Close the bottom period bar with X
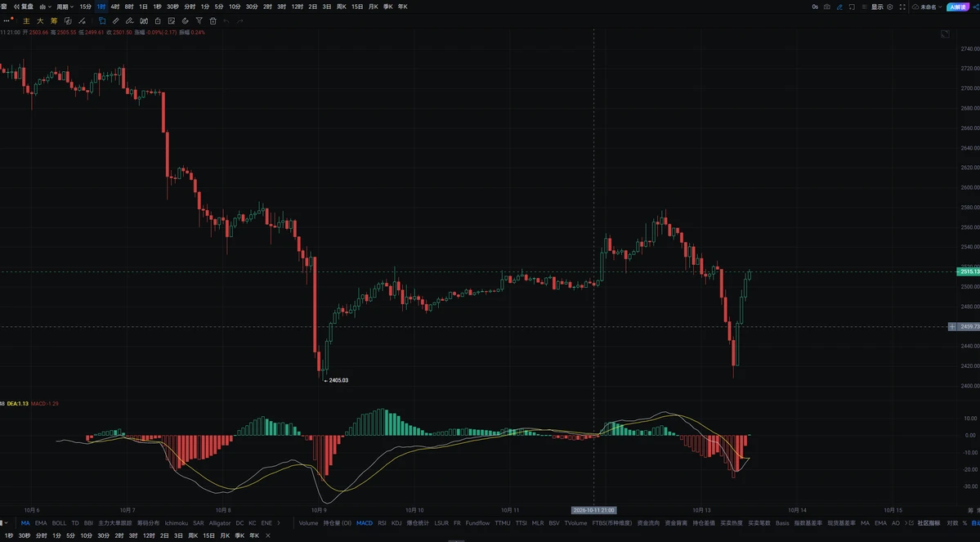 pos(268,535)
